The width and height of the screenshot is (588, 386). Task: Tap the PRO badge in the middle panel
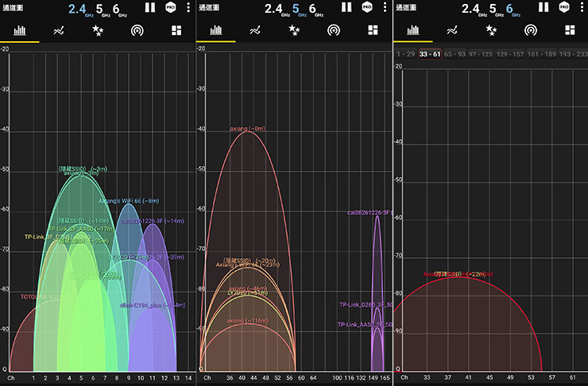(x=367, y=7)
